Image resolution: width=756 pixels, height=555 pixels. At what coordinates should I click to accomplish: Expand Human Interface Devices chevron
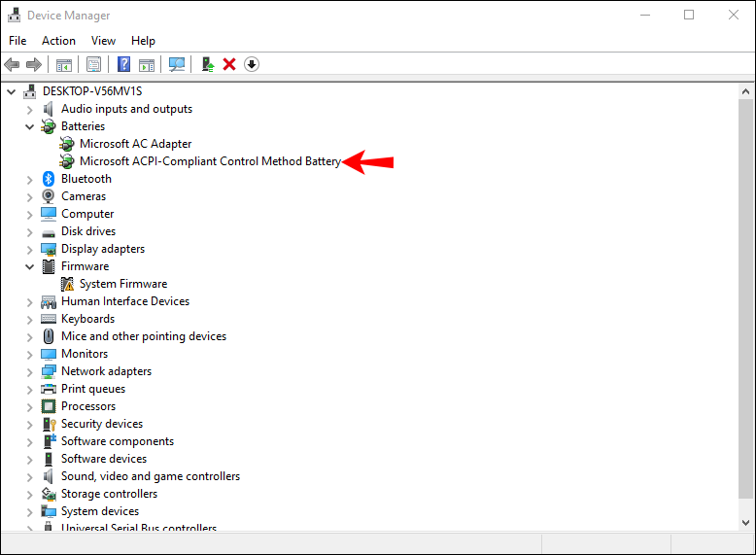click(x=29, y=302)
